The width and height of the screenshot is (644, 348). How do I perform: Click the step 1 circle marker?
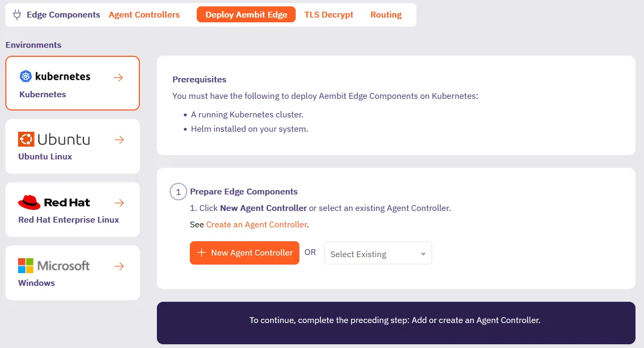(x=178, y=192)
